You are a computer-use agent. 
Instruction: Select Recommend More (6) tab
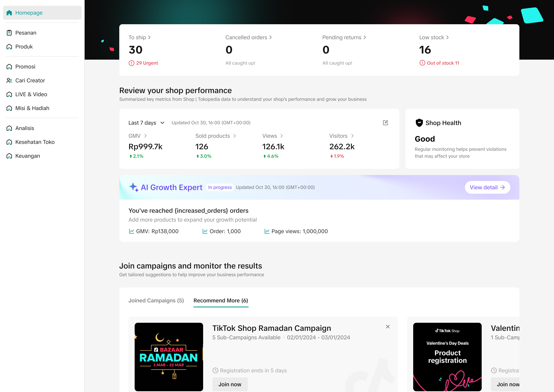pos(221,300)
